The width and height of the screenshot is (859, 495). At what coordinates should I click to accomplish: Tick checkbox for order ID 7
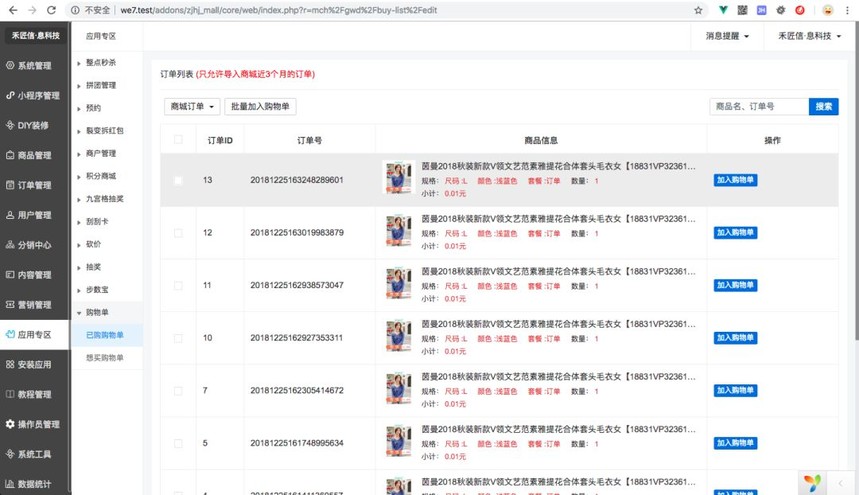click(x=178, y=390)
